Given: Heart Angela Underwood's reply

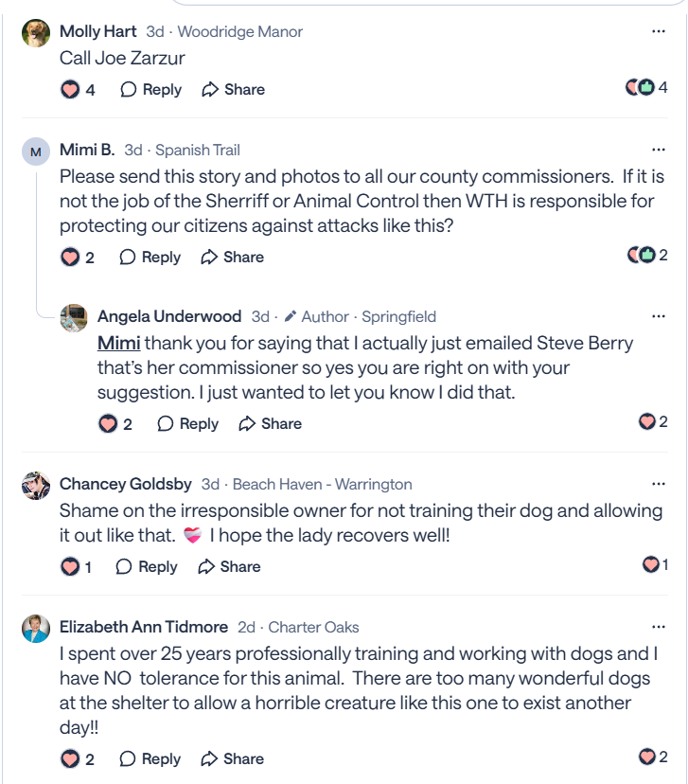Looking at the screenshot, I should pos(108,424).
